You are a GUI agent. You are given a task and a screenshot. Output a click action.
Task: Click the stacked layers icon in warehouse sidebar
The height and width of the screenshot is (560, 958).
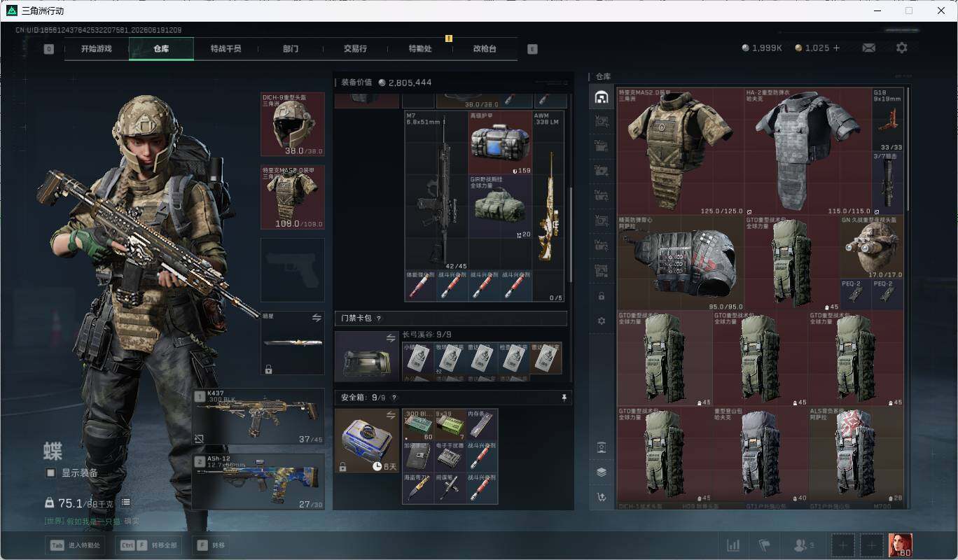coord(601,472)
